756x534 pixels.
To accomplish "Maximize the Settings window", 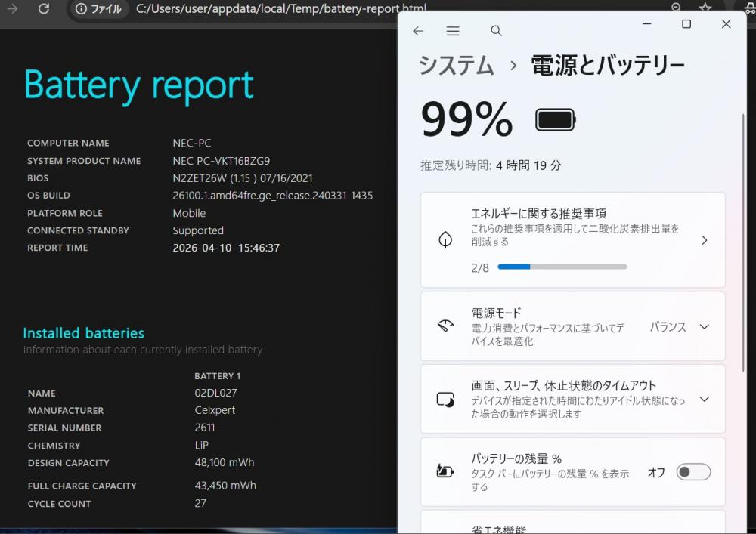I will pyautogui.click(x=686, y=24).
